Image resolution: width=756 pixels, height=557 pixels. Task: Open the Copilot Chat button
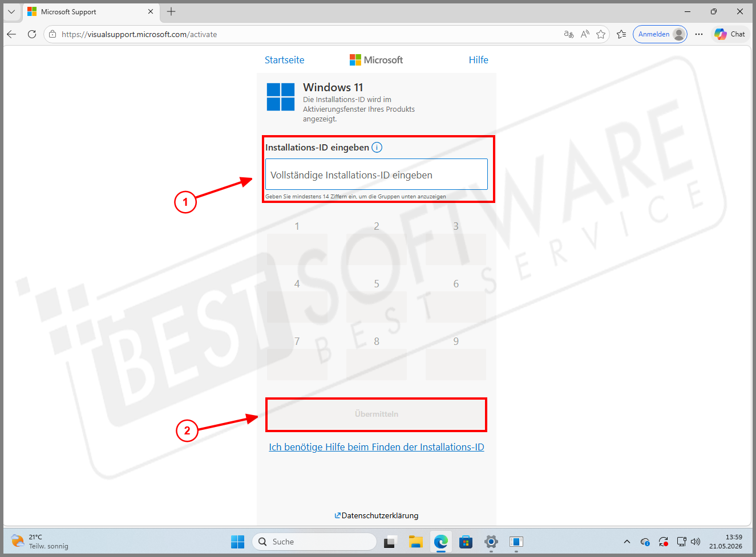[x=730, y=34]
